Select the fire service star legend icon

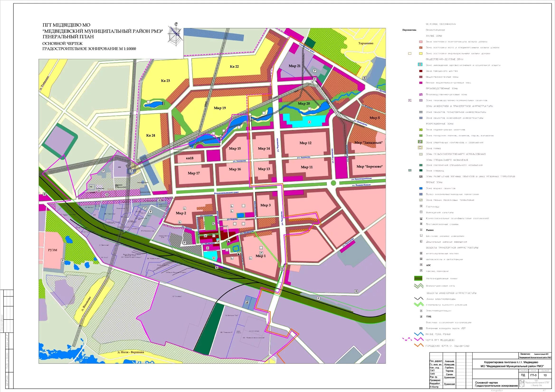click(421, 224)
